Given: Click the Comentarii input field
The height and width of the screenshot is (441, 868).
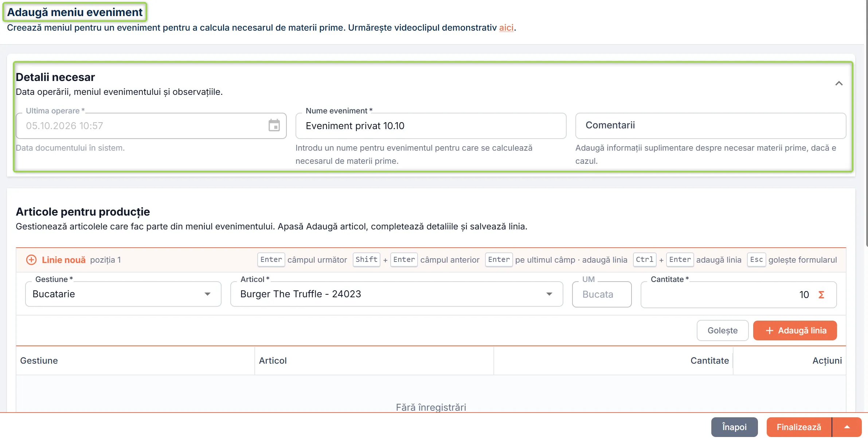Looking at the screenshot, I should click(711, 126).
